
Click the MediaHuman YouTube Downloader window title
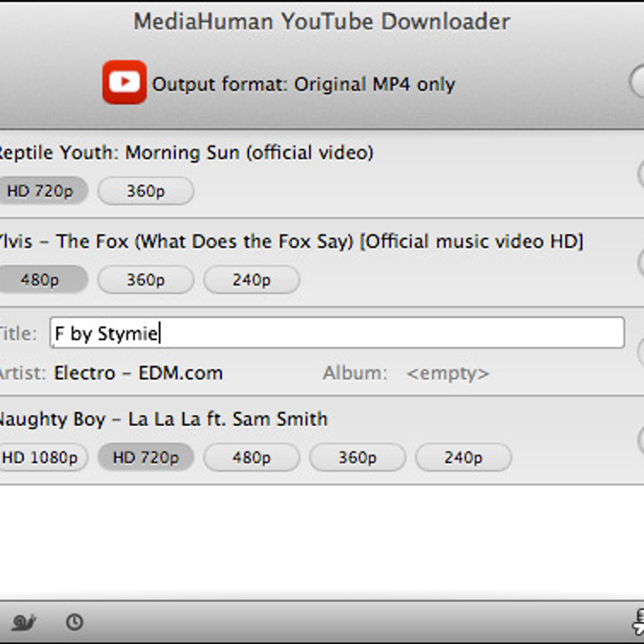(x=322, y=21)
